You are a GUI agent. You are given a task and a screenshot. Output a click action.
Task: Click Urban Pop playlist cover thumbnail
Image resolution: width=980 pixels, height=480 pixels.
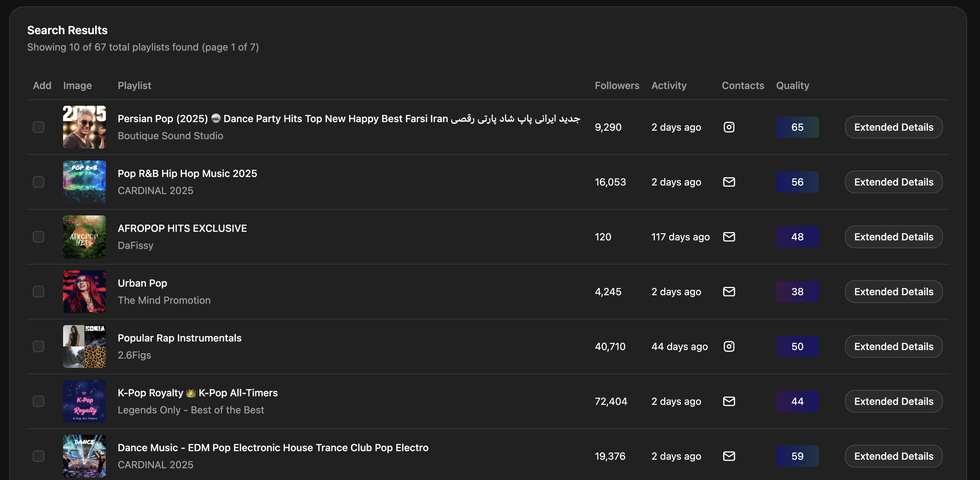point(84,292)
